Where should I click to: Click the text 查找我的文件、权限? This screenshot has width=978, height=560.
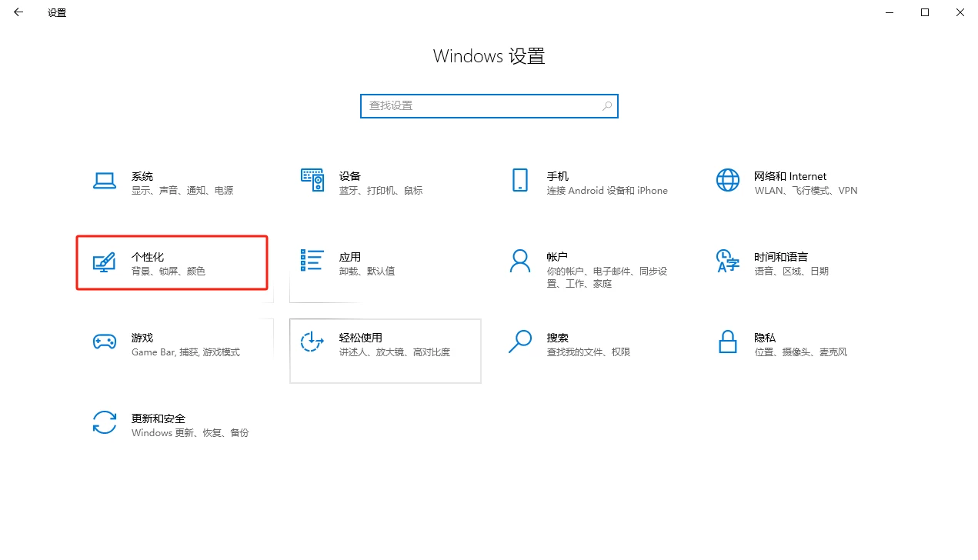coord(589,352)
